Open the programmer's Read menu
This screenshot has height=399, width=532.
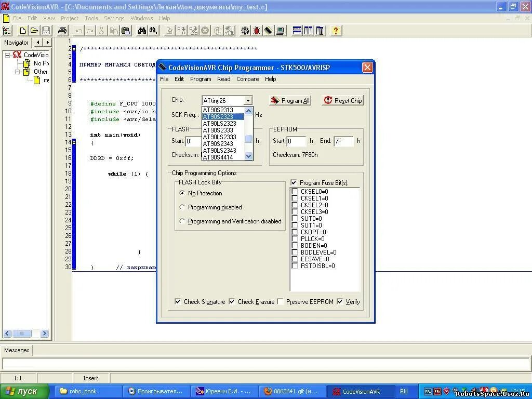point(223,79)
